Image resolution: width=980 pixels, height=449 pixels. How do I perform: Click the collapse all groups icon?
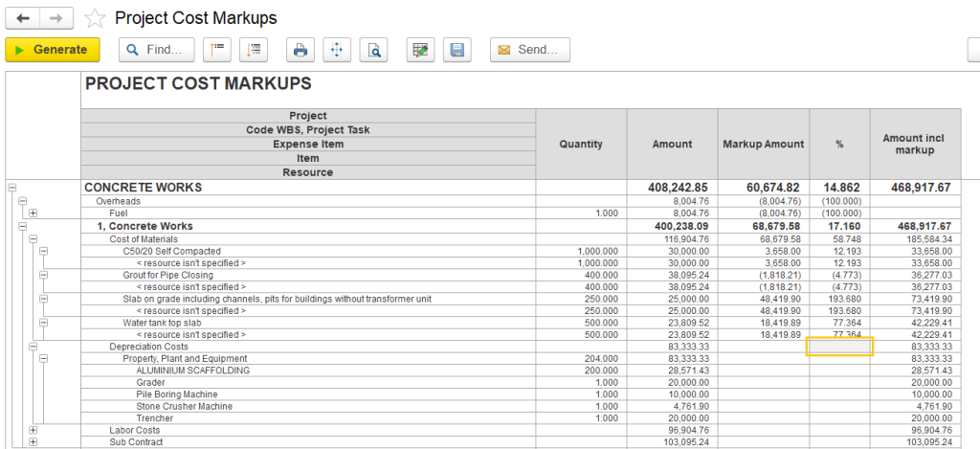point(218,50)
